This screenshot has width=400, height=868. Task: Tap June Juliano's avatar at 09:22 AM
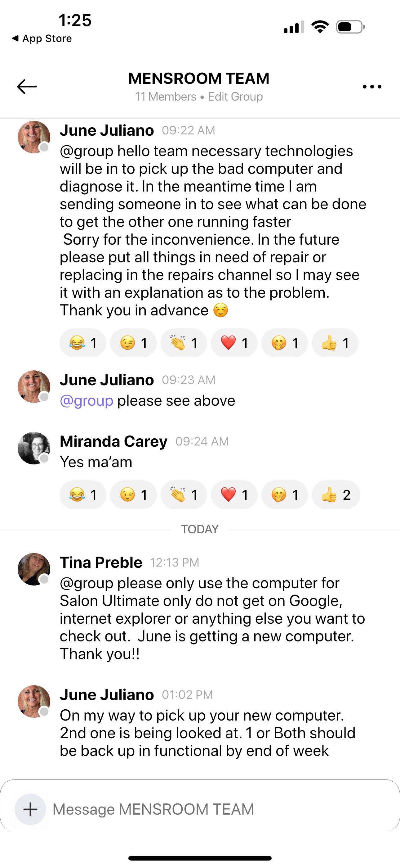click(34, 137)
